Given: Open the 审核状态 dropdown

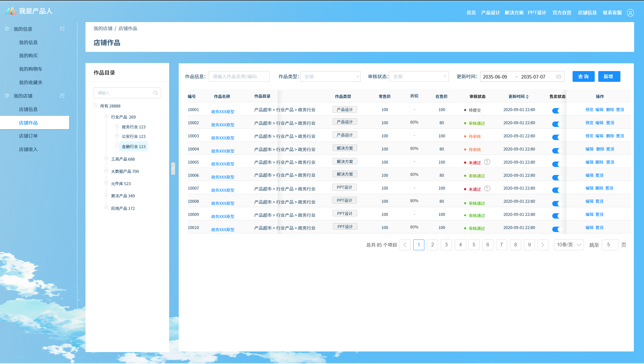Looking at the screenshot, I should [419, 76].
